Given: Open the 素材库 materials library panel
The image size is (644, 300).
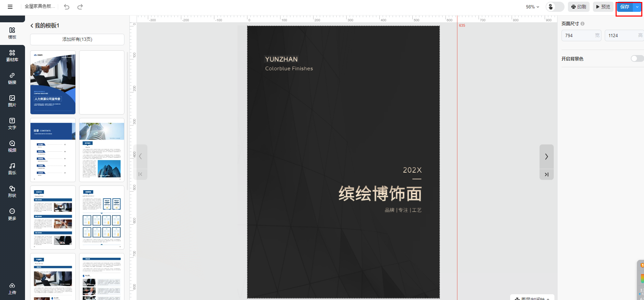Looking at the screenshot, I should pos(12,56).
